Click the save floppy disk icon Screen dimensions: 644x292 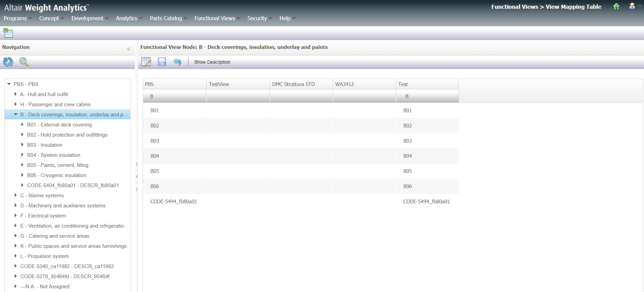coord(162,62)
